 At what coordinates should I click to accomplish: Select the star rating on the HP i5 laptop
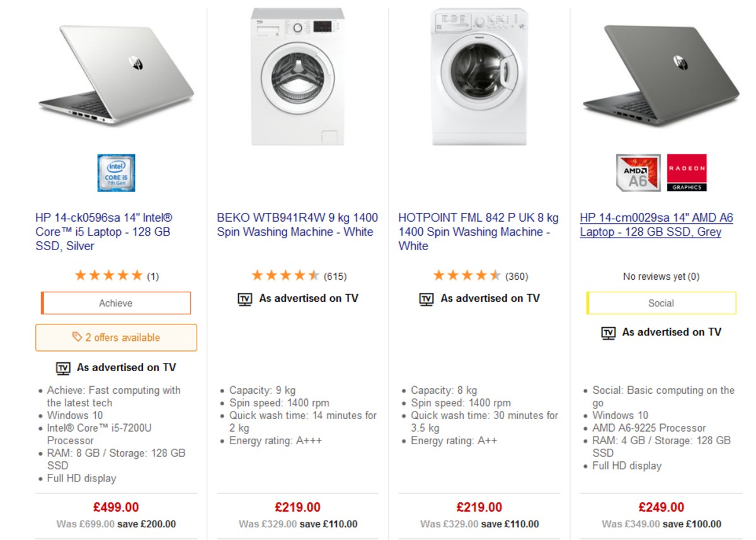tap(108, 275)
